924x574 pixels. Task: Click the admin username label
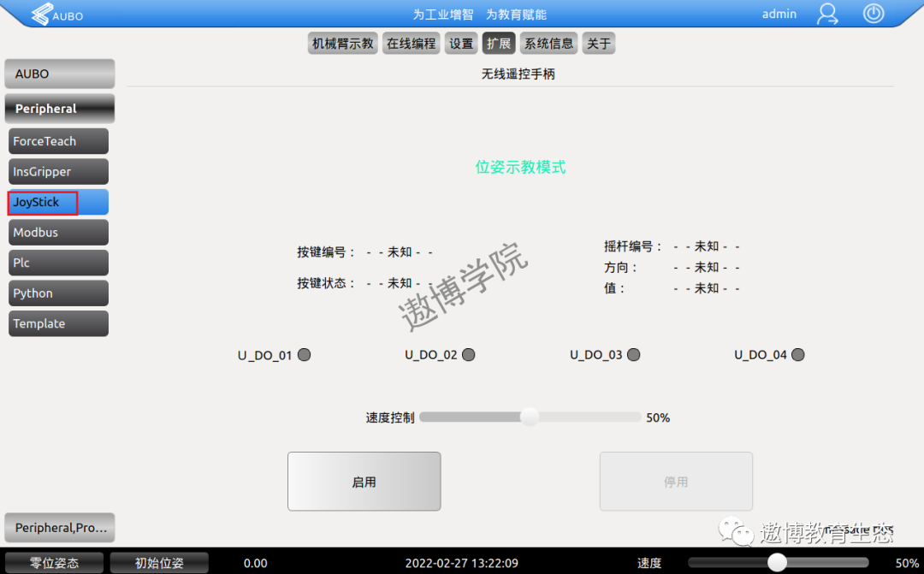pyautogui.click(x=779, y=15)
